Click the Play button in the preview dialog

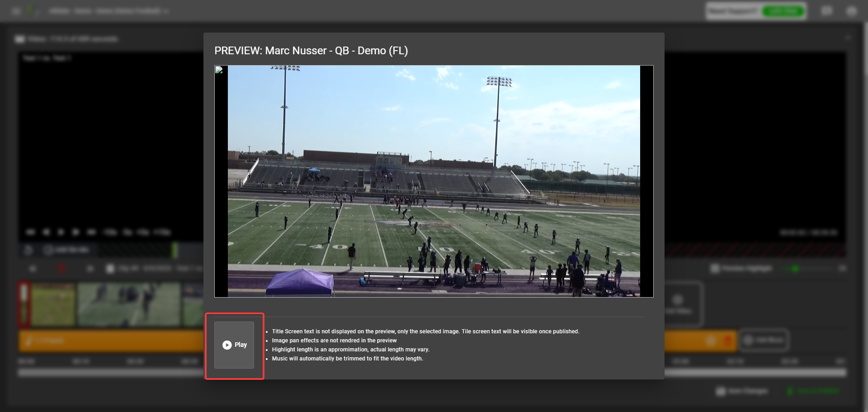coord(234,345)
